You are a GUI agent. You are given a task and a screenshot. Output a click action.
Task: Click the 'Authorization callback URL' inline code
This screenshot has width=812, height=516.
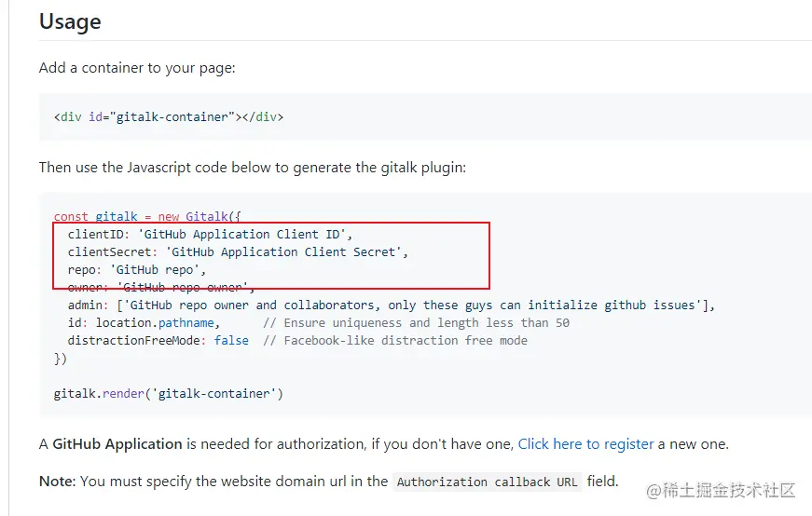(x=487, y=482)
